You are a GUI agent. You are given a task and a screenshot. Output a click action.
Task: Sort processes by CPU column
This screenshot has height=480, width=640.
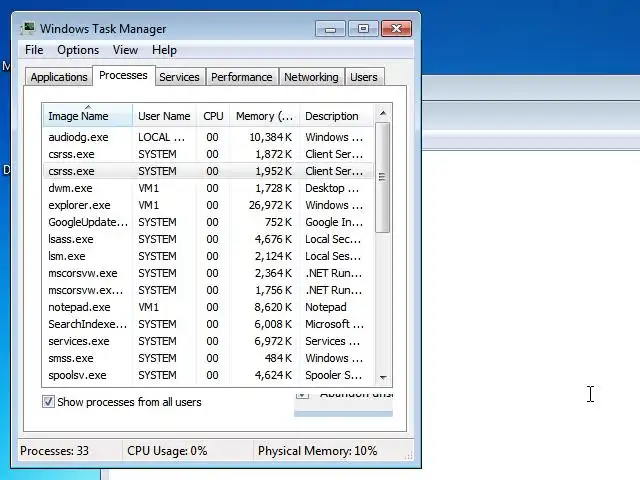coord(213,116)
